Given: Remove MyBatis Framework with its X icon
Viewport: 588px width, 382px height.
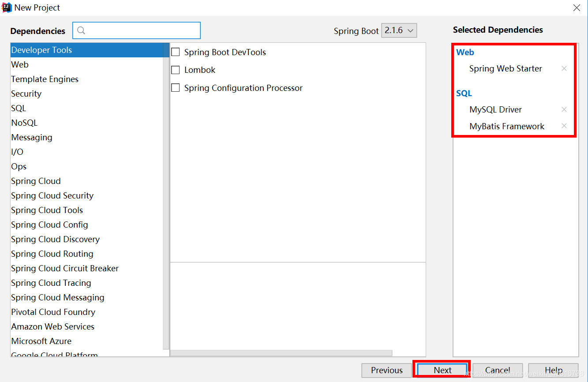Looking at the screenshot, I should click(x=564, y=126).
